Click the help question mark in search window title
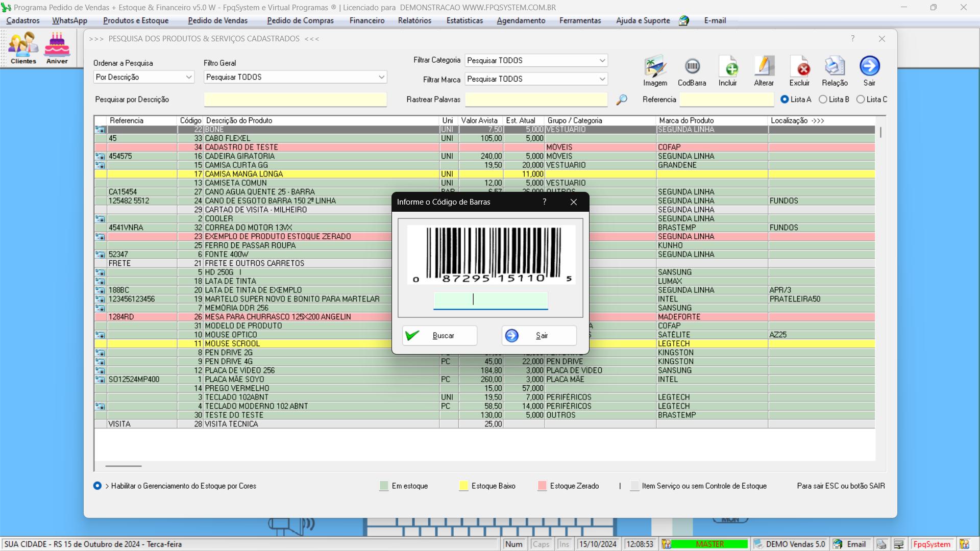980x551 pixels. tap(852, 39)
